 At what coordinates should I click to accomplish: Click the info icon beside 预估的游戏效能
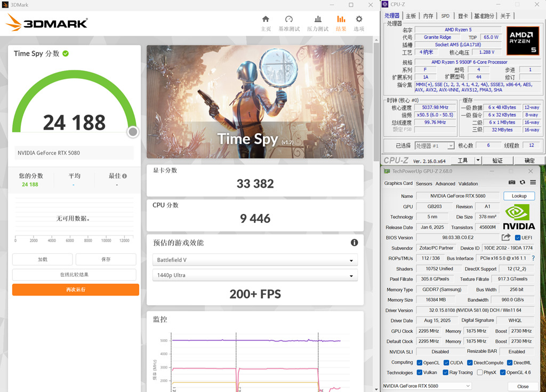pos(354,243)
